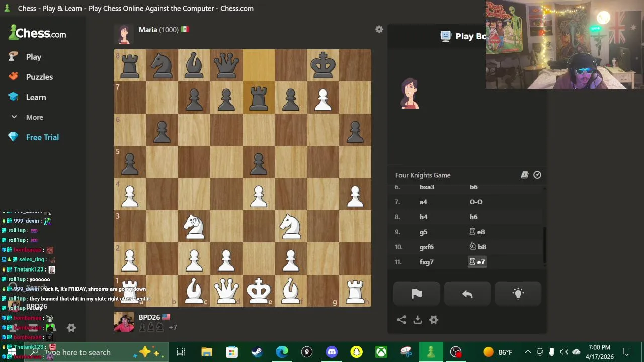The height and width of the screenshot is (362, 644).
Task: Open stream chat overlay settings gear
Action: pyautogui.click(x=71, y=328)
